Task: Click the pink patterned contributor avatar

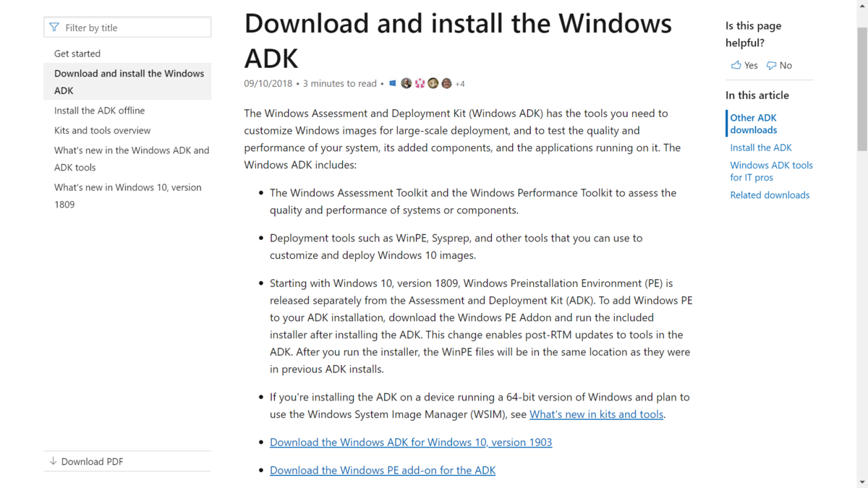Action: point(420,83)
